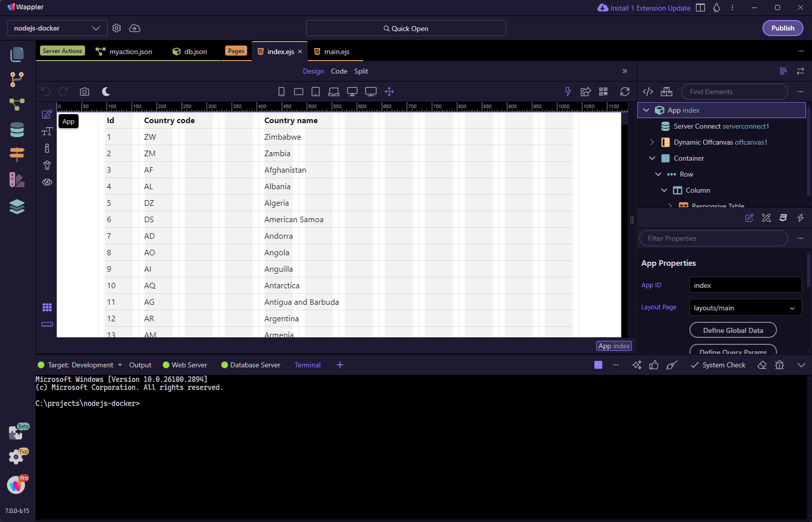Image resolution: width=812 pixels, height=522 pixels.
Task: Open the Git Manager sidebar icon
Action: pyautogui.click(x=17, y=79)
